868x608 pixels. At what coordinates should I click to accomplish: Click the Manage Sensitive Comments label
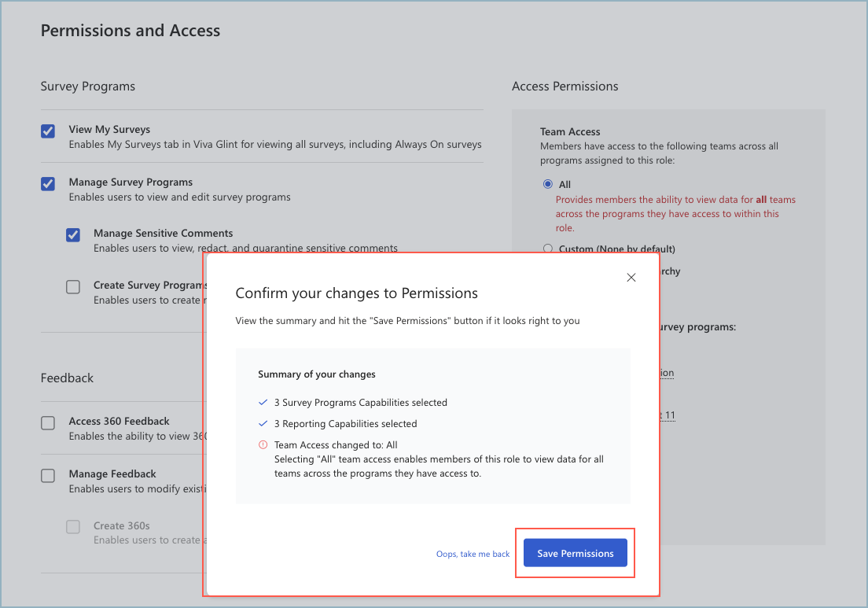coord(164,233)
